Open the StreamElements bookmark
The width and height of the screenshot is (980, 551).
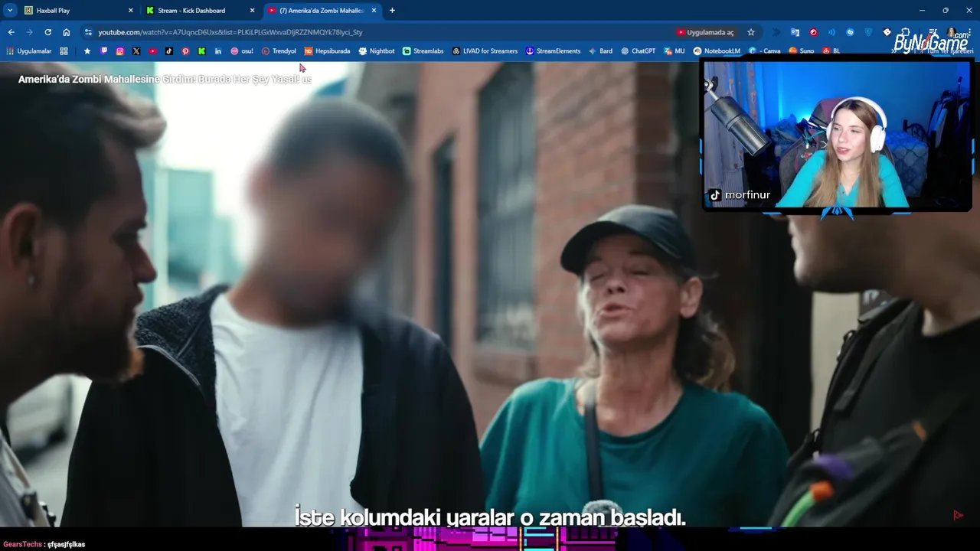pos(553,51)
